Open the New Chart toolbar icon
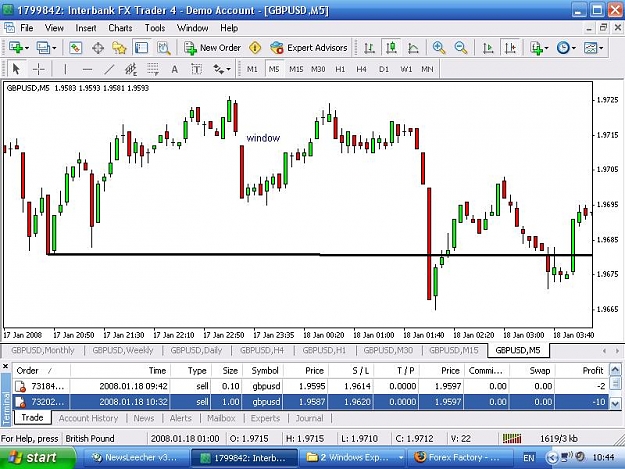The height and width of the screenshot is (469, 625). coord(16,48)
